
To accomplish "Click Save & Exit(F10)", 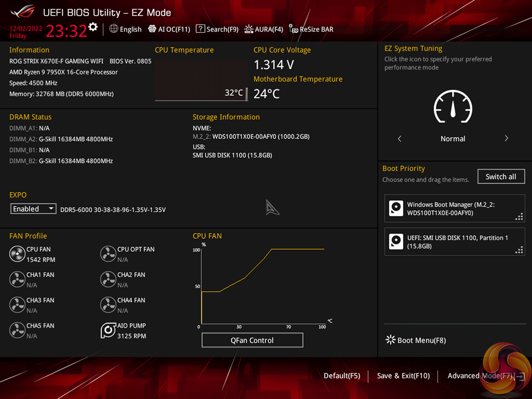I will (x=404, y=376).
